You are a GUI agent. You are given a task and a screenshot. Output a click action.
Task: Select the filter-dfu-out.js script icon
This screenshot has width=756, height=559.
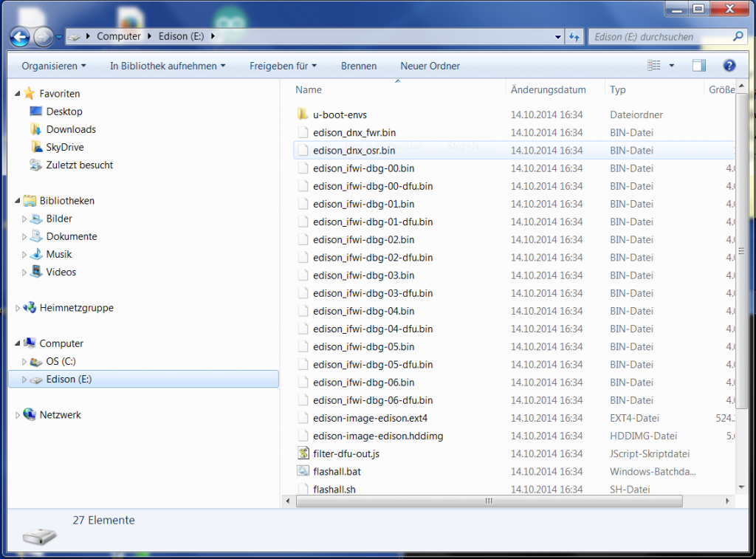tap(303, 453)
